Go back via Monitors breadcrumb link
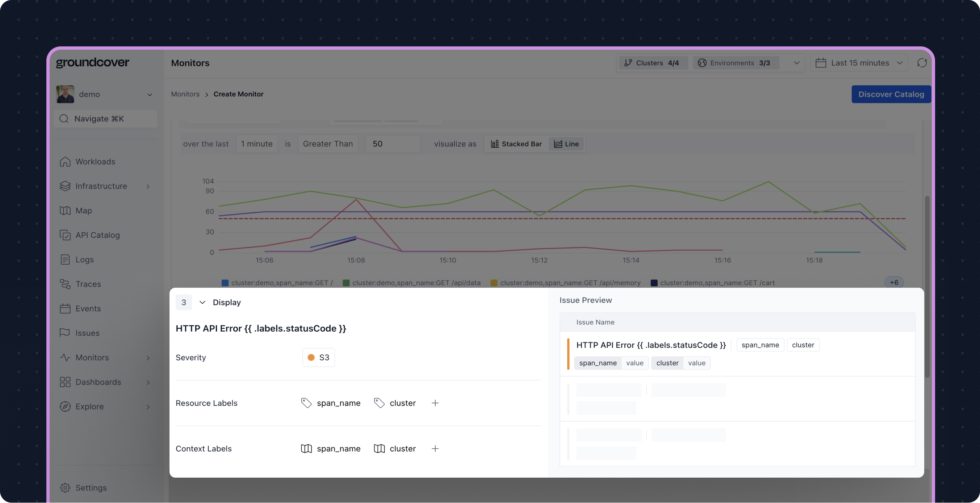Image resolution: width=980 pixels, height=503 pixels. [185, 94]
